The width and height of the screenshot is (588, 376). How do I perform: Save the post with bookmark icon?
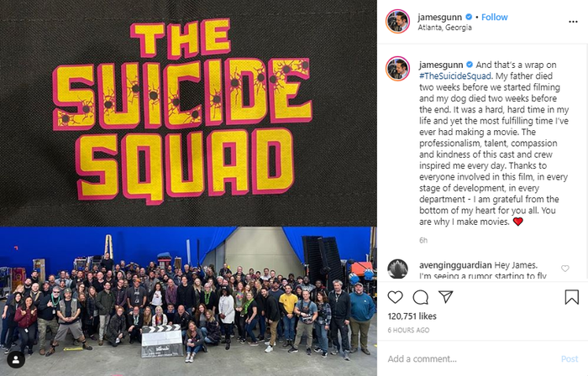pyautogui.click(x=571, y=297)
